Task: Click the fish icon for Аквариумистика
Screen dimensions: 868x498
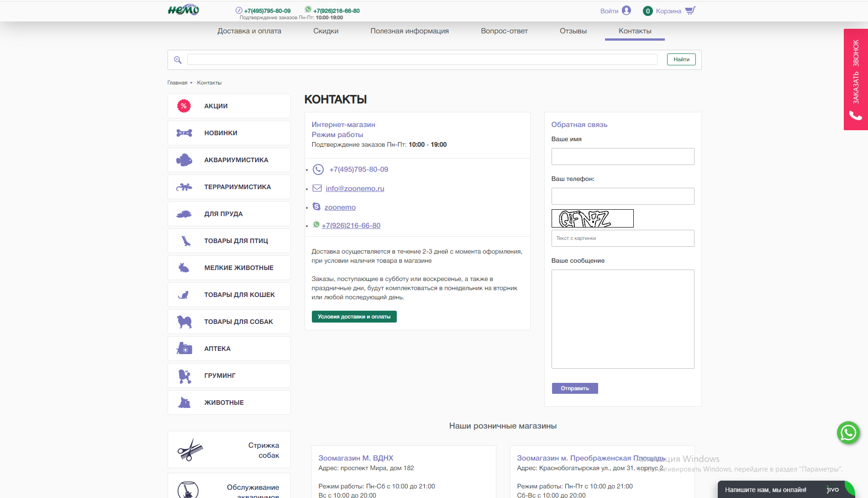Action: tap(184, 160)
